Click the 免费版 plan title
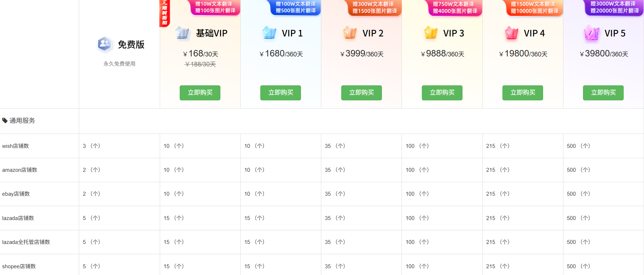 [x=131, y=45]
